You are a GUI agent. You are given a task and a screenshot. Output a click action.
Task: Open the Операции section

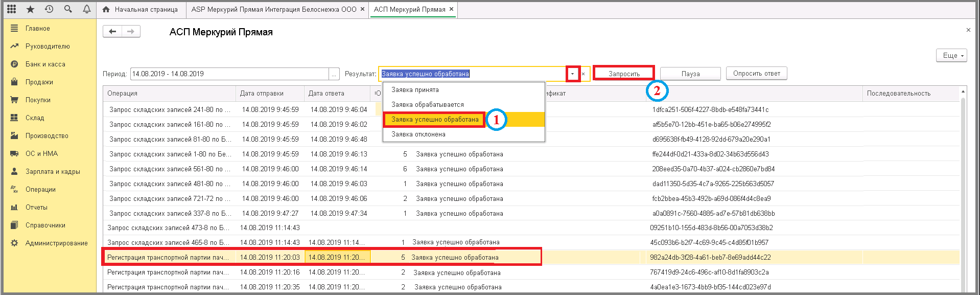(40, 190)
